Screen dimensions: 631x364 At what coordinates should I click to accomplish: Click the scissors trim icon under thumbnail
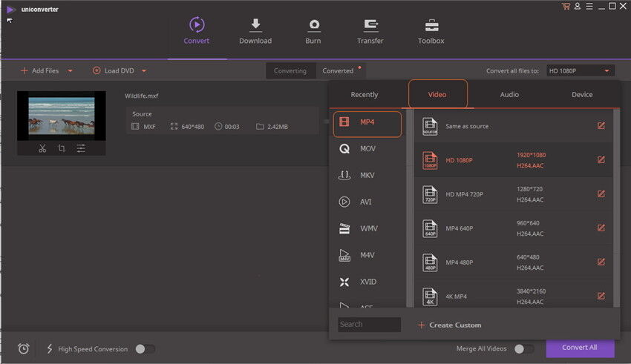[x=42, y=148]
